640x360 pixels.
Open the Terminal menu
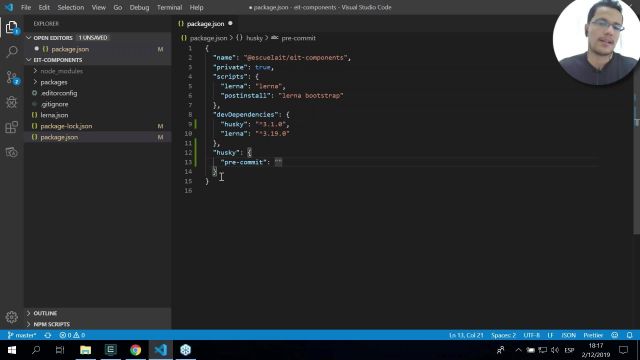[x=169, y=7]
